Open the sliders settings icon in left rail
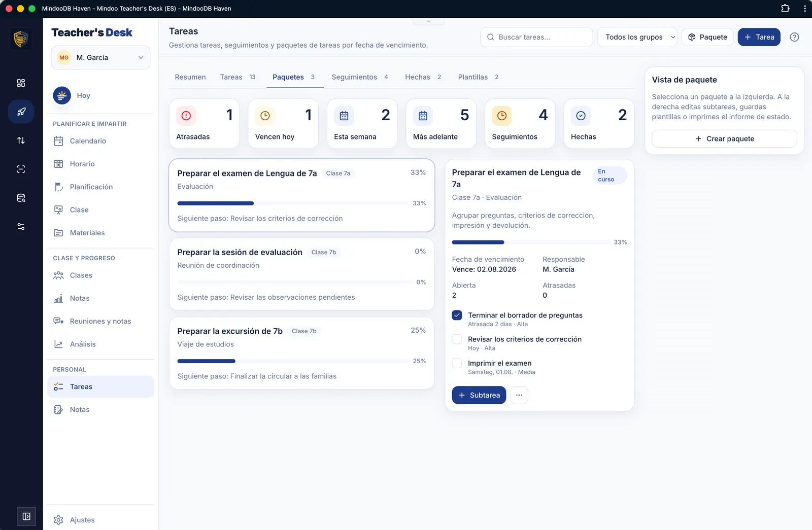Screen dimensions: 812x530 21,227
